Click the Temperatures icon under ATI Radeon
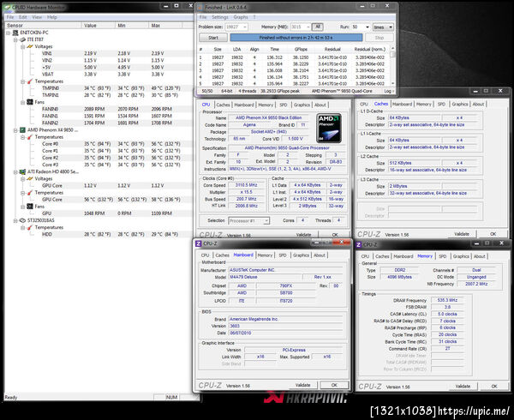 pos(30,193)
